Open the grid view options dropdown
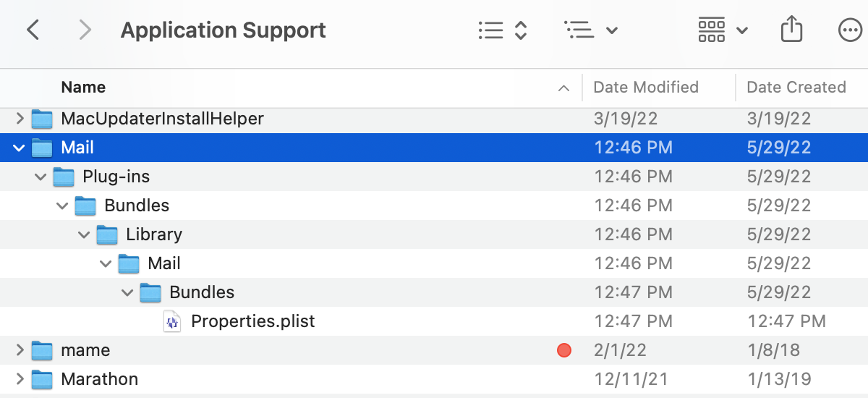868x398 pixels. tap(722, 30)
